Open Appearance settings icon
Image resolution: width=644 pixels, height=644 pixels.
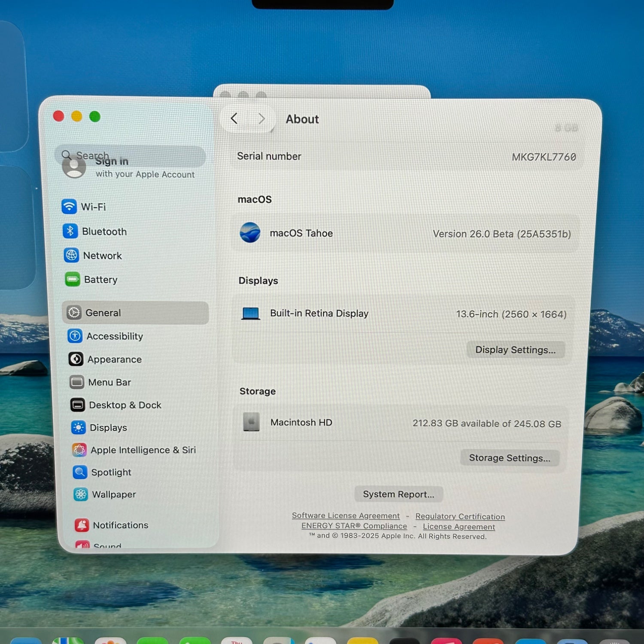pyautogui.click(x=76, y=359)
